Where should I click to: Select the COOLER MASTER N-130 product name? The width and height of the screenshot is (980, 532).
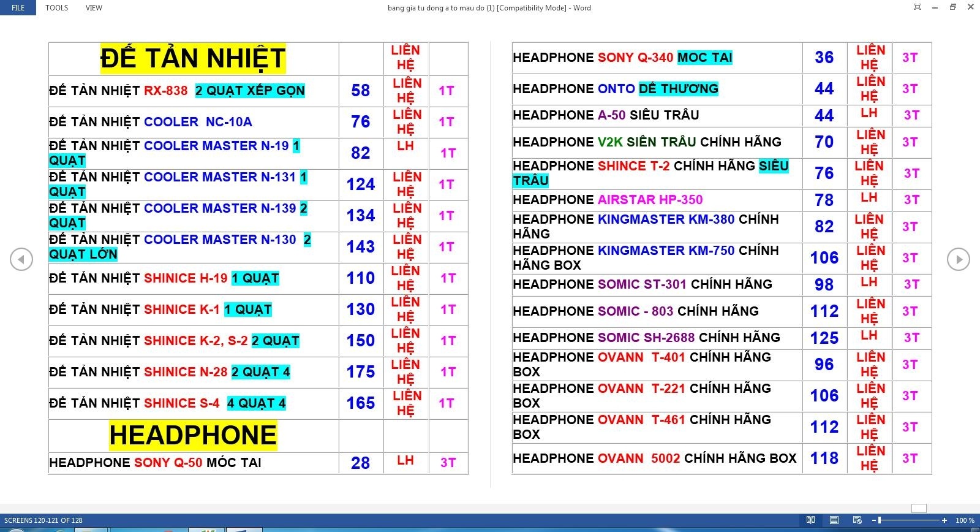pyautogui.click(x=220, y=240)
